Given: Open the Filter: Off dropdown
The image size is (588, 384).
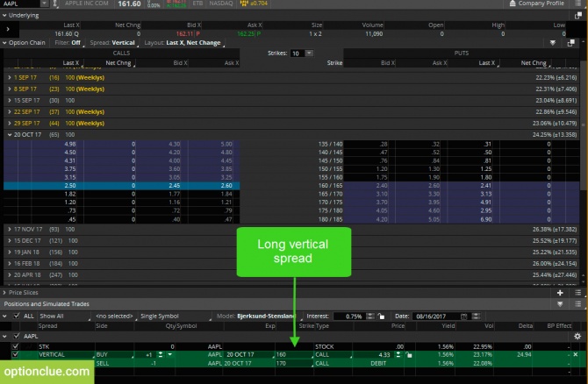Looking at the screenshot, I should (68, 43).
